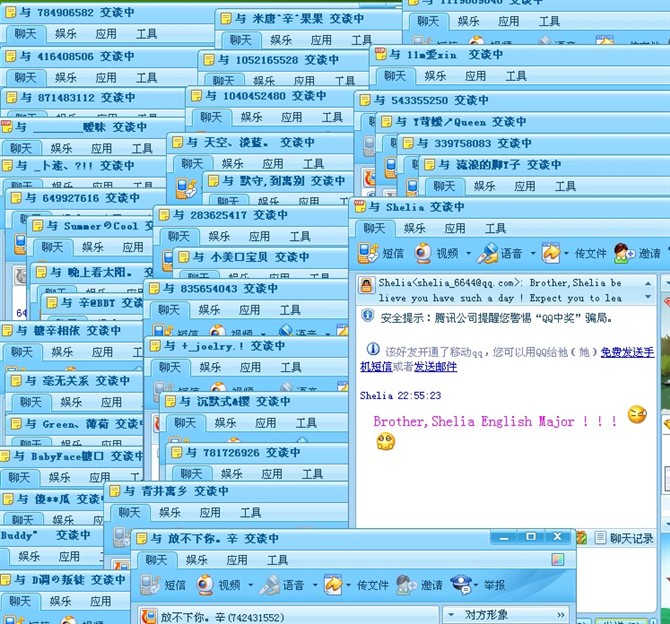Viewport: 670px width, 624px height.
Task: Open the report dropdown arrow next to 举报
Action: (476, 585)
